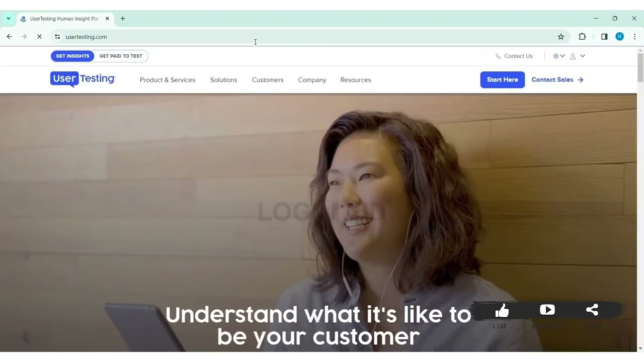Select the GET INSIGHTS toggle
644x362 pixels.
[72, 56]
